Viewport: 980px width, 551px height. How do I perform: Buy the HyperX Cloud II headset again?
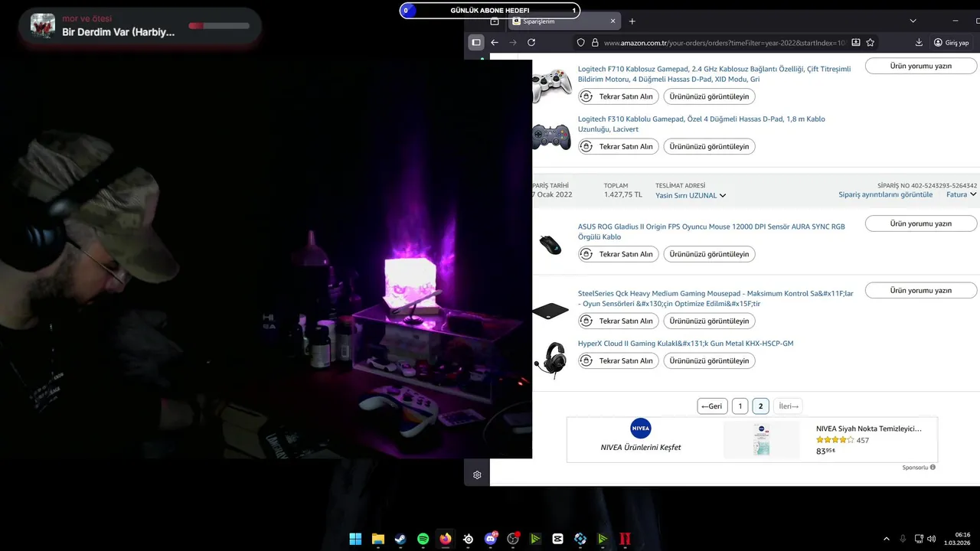pos(619,360)
